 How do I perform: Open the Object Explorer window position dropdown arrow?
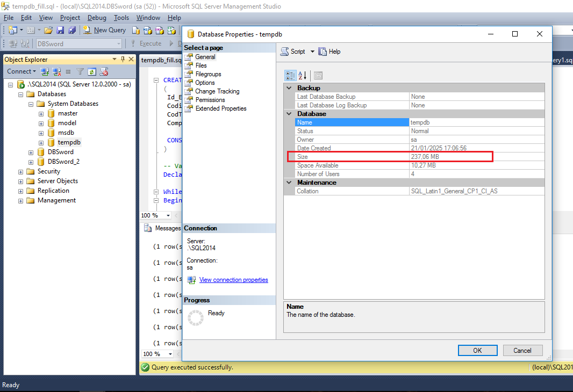click(114, 59)
